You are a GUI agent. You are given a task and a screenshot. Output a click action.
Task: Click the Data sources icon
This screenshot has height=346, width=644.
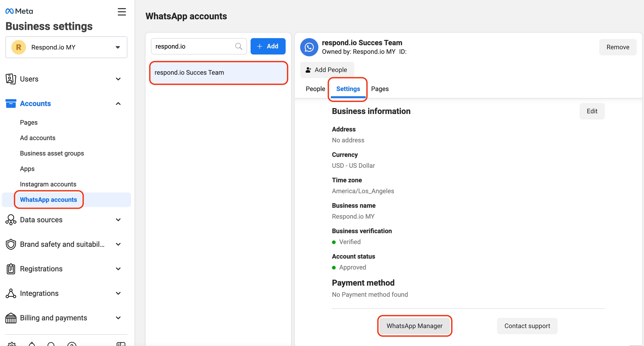pyautogui.click(x=11, y=220)
